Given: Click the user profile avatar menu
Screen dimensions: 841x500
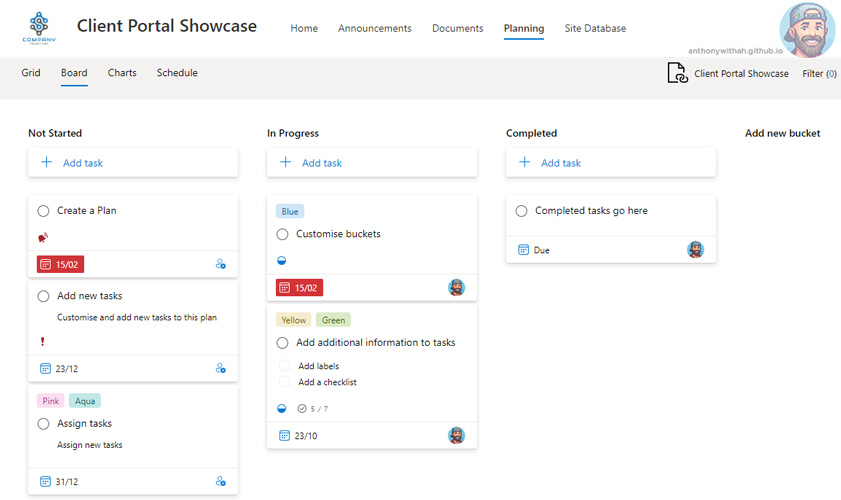Looking at the screenshot, I should click(807, 30).
